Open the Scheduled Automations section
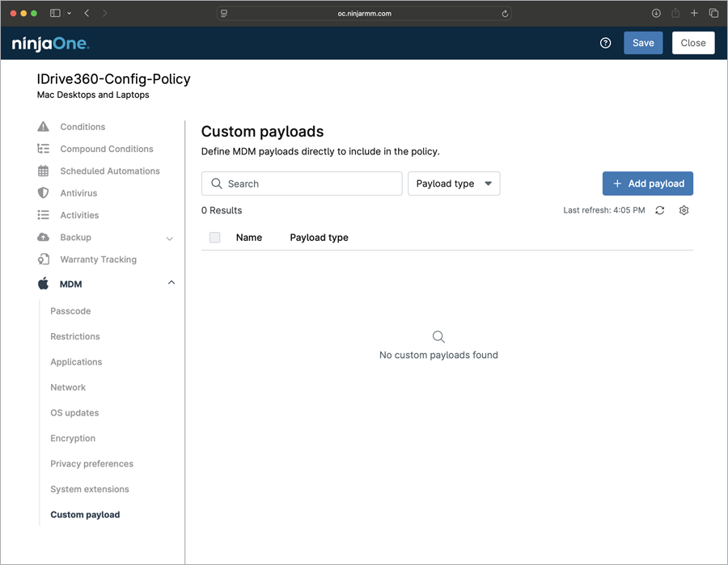Image resolution: width=728 pixels, height=565 pixels. (109, 171)
